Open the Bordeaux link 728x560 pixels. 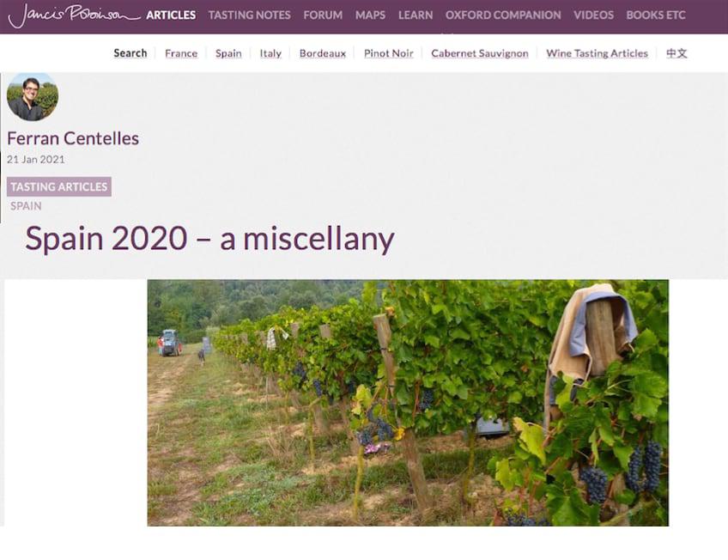pos(323,53)
